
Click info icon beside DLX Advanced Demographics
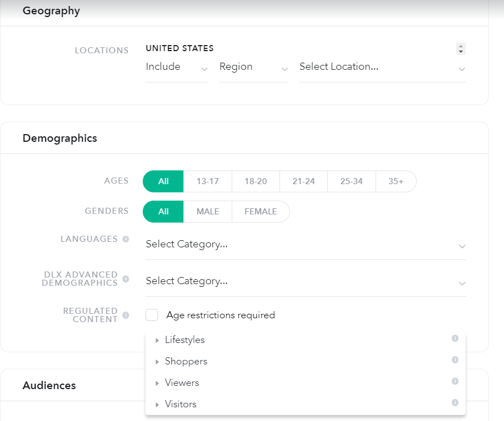(126, 279)
